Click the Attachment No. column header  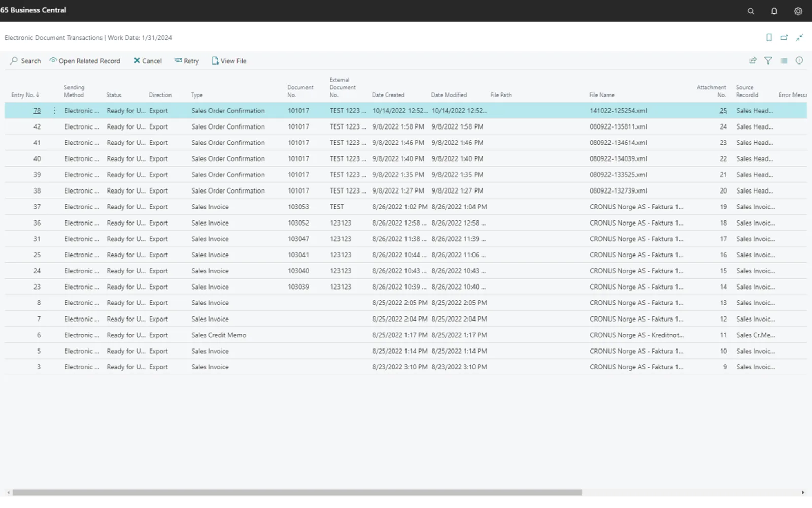pos(712,91)
